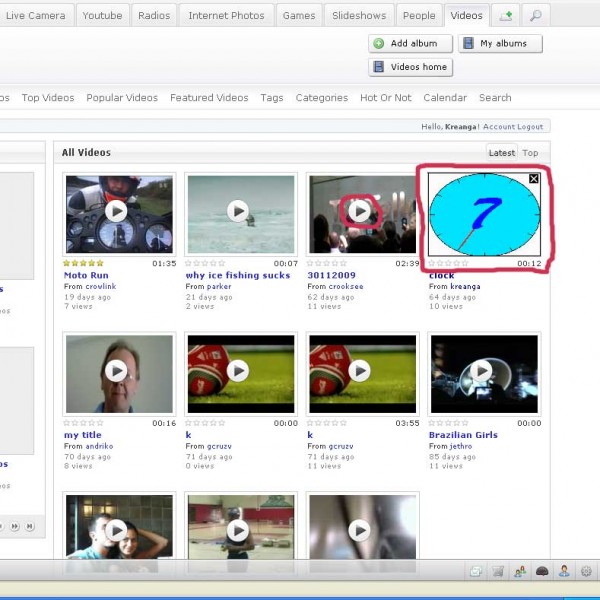Click the film icon on My albums
This screenshot has width=600, height=600.
coord(468,43)
